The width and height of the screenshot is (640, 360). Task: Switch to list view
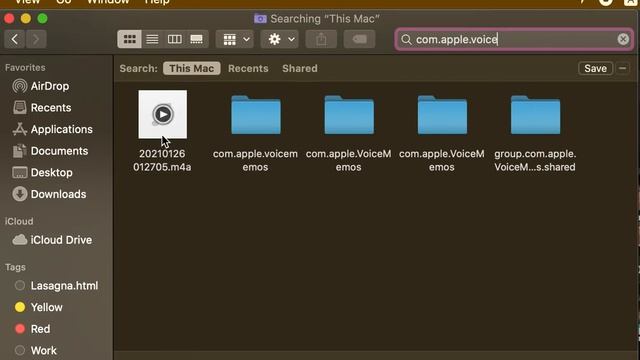(152, 39)
